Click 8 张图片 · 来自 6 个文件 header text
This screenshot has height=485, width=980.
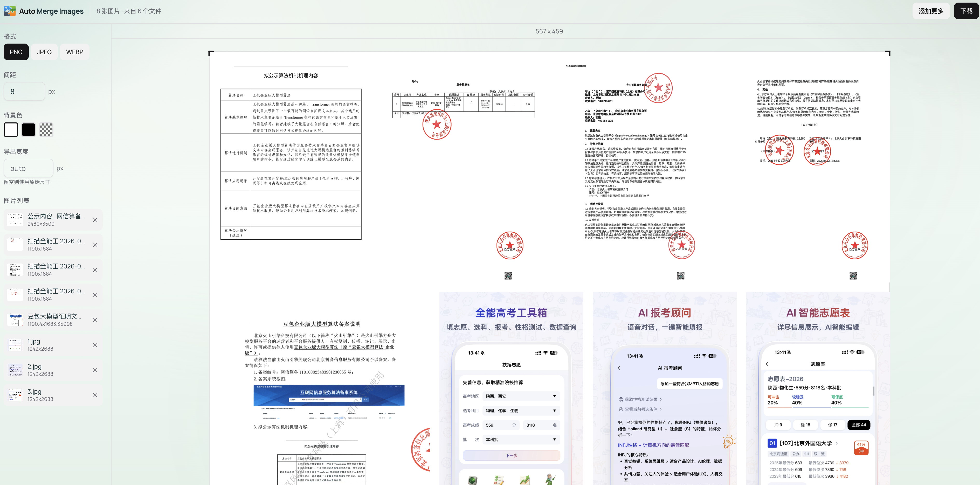pos(129,11)
